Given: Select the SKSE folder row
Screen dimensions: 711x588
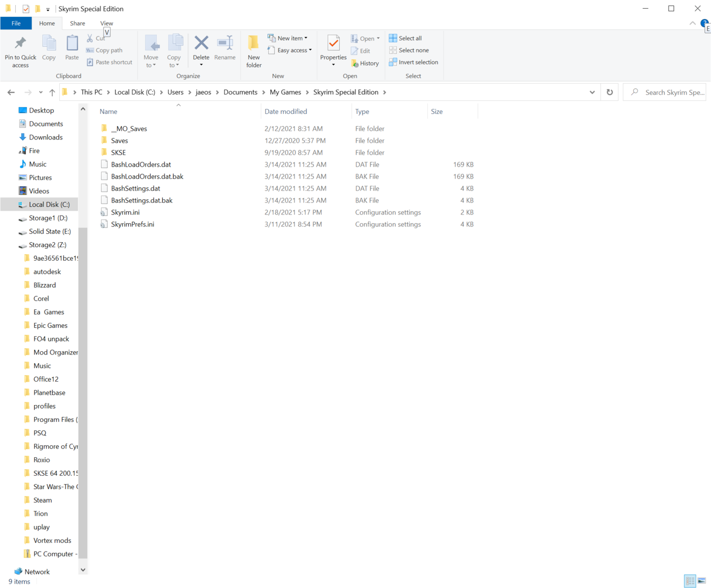Looking at the screenshot, I should point(118,152).
